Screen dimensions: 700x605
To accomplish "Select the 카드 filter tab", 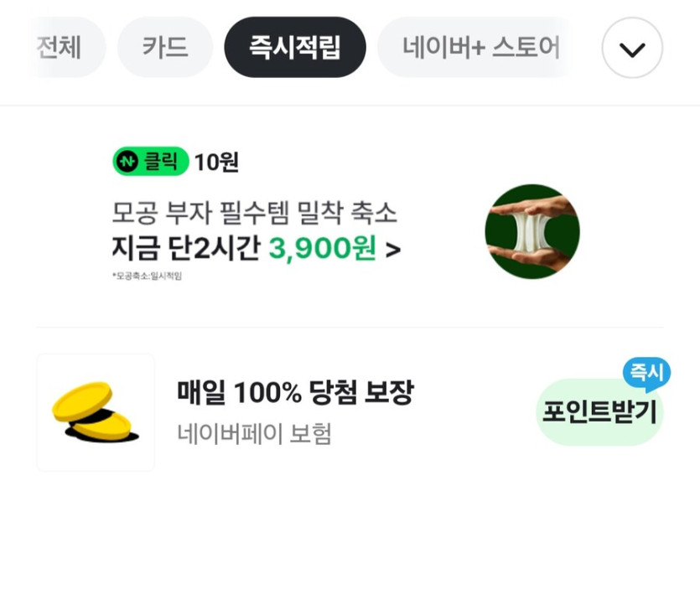I will pos(165,47).
